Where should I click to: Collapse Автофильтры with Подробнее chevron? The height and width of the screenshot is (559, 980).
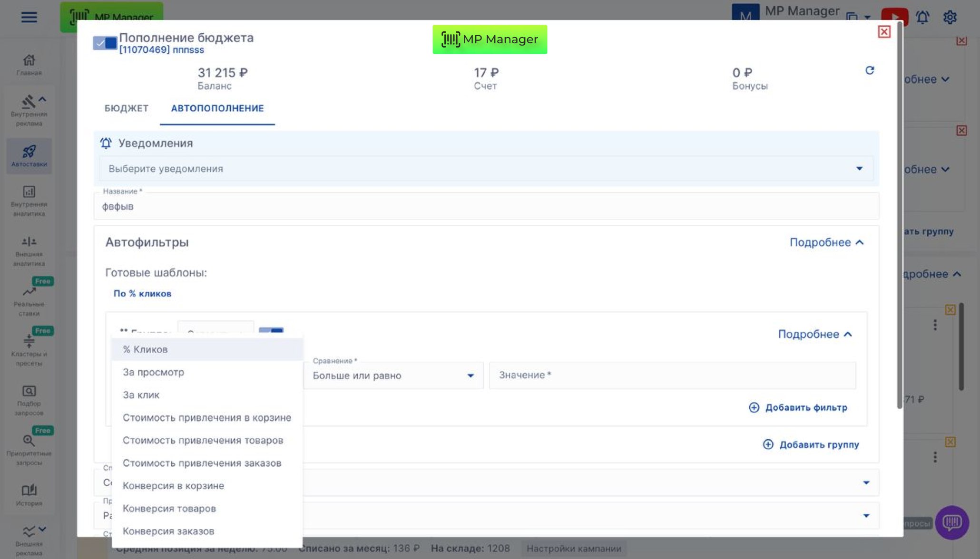826,242
